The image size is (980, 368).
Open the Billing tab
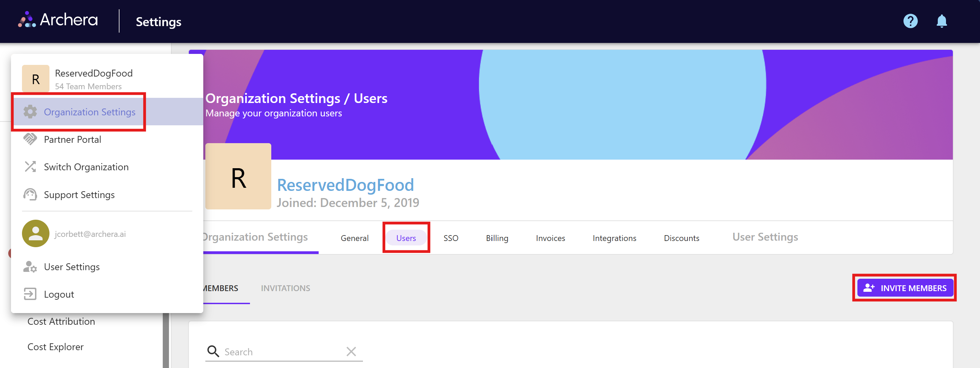pos(497,238)
